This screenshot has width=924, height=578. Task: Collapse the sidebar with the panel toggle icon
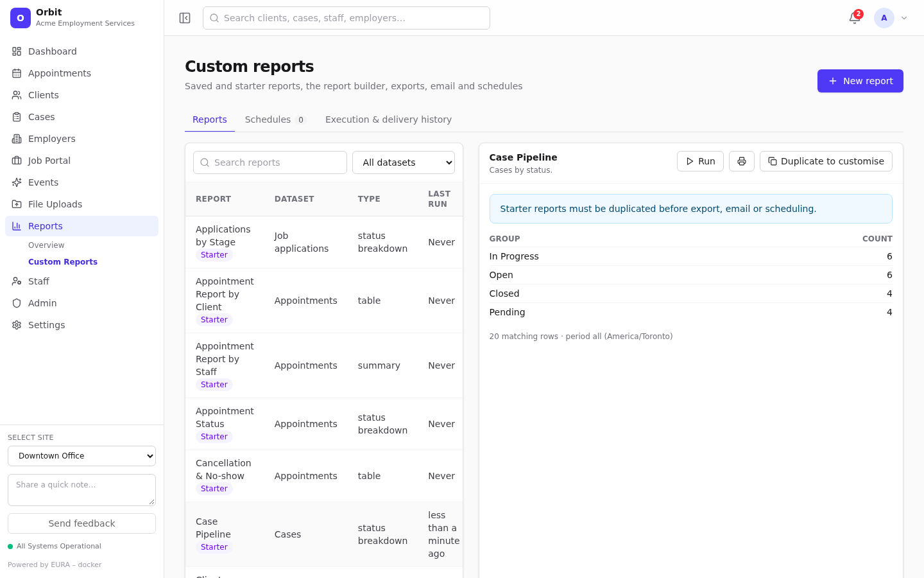point(185,18)
